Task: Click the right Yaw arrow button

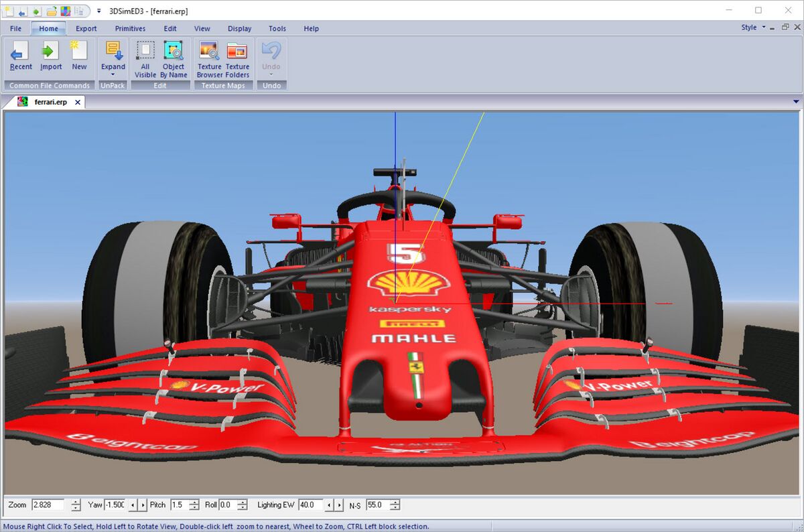Action: coord(142,505)
